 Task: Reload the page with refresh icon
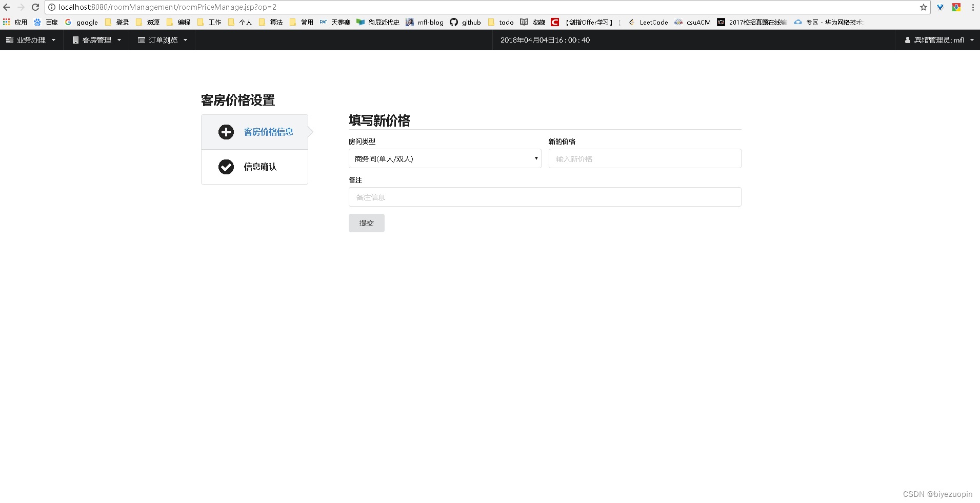pyautogui.click(x=35, y=7)
